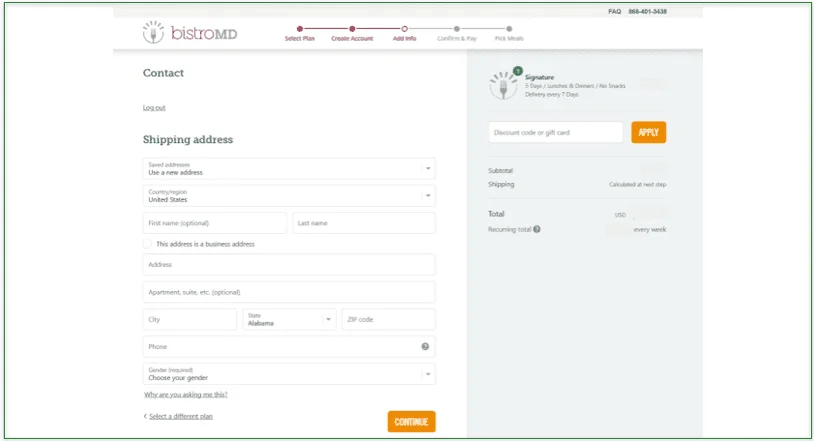Click the Delivery every 7 Days text

(551, 95)
